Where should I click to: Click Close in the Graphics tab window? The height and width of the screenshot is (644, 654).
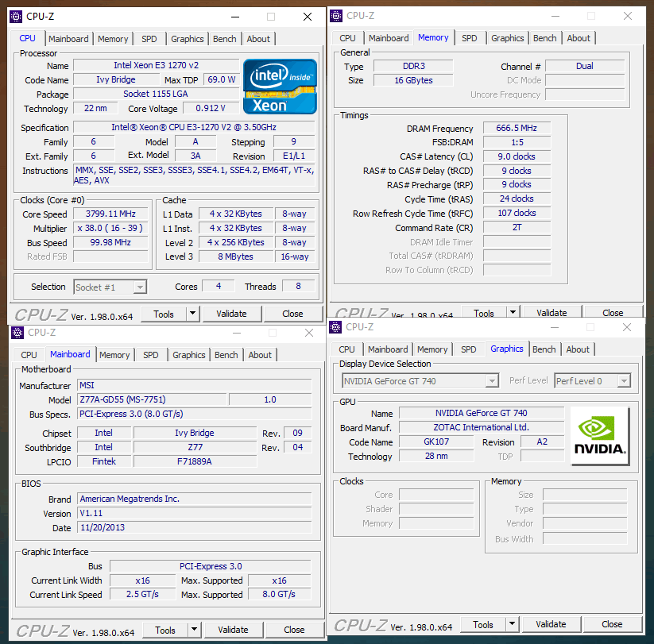(612, 624)
